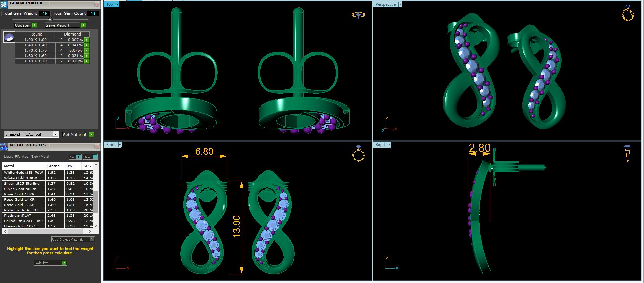This screenshot has width=644, height=283.
Task: Open the Front viewport dropdown arrow
Action: (x=120, y=145)
